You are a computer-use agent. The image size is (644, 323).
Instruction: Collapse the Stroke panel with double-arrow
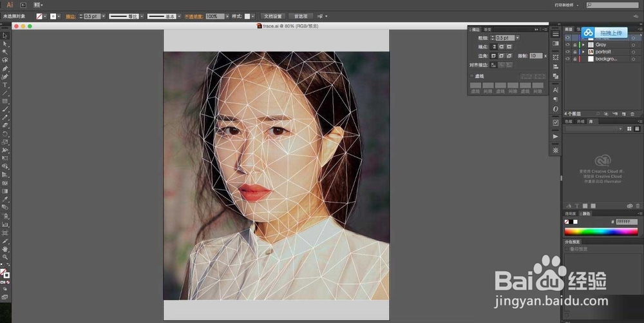(x=536, y=30)
